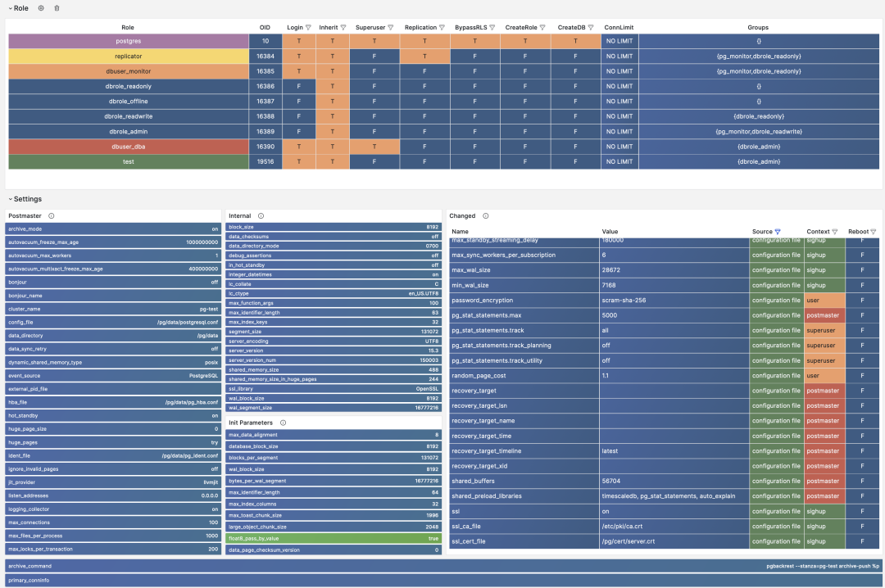The image size is (885, 588).
Task: Open Role row settings gear icon
Action: pyautogui.click(x=41, y=8)
